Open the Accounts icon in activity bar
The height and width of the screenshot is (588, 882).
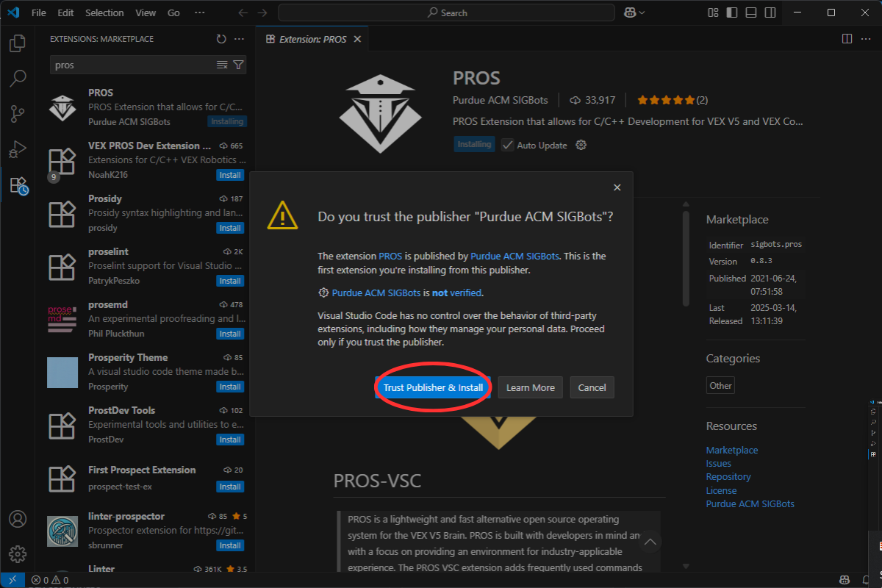click(18, 519)
